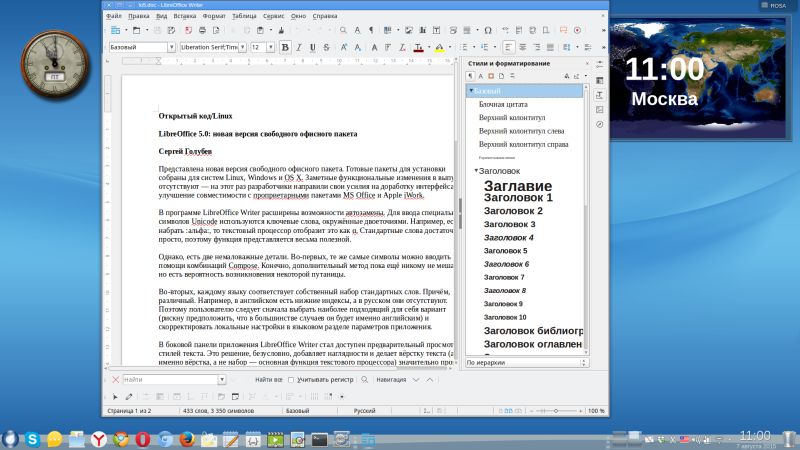Open the Вставка menu
The image size is (800, 450).
[x=185, y=16]
